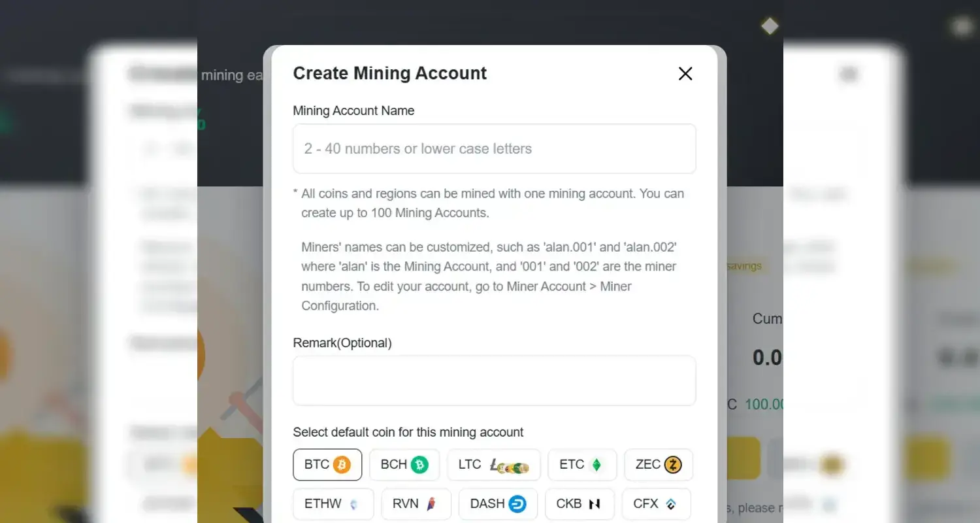Image resolution: width=980 pixels, height=523 pixels.
Task: Focus the Mining Account Name field
Action: [x=494, y=148]
